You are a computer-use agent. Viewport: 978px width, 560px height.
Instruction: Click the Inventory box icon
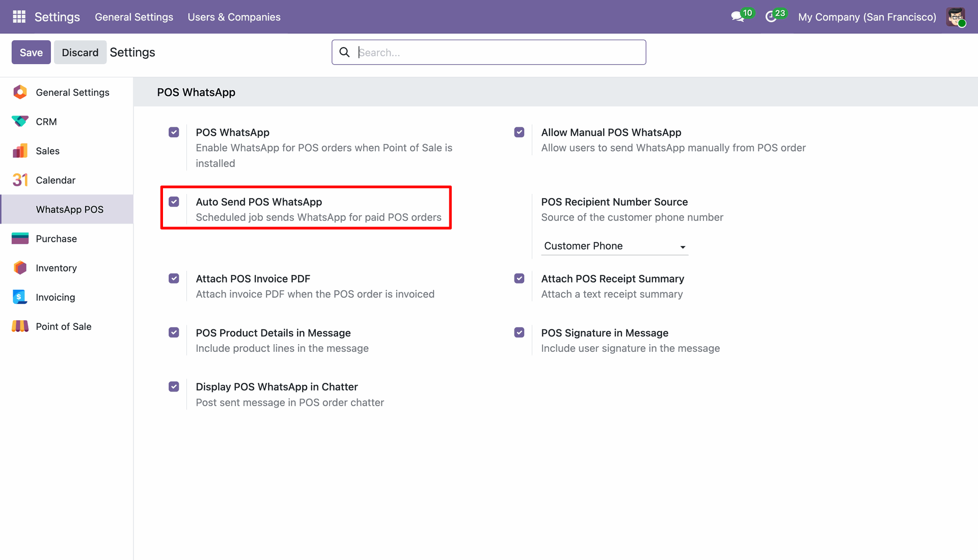pyautogui.click(x=20, y=268)
